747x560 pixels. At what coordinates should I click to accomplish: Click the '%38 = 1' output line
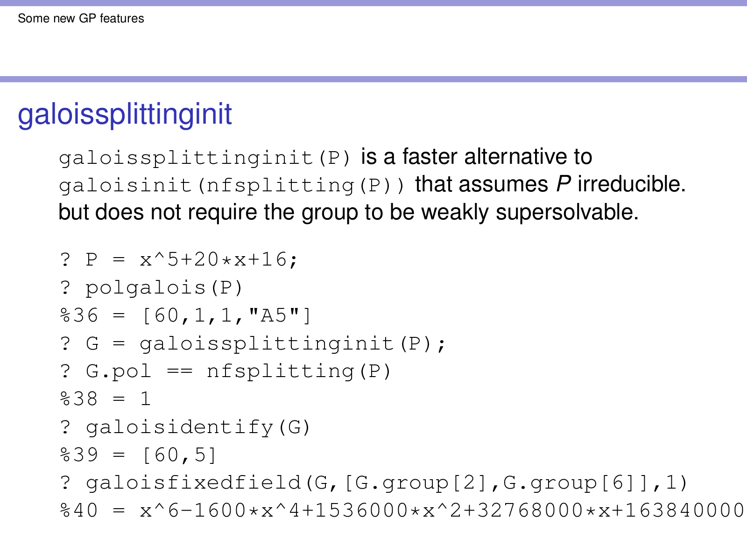(106, 399)
